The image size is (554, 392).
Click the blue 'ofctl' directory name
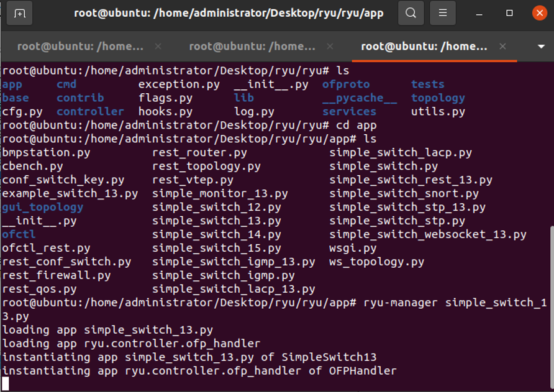click(x=19, y=234)
